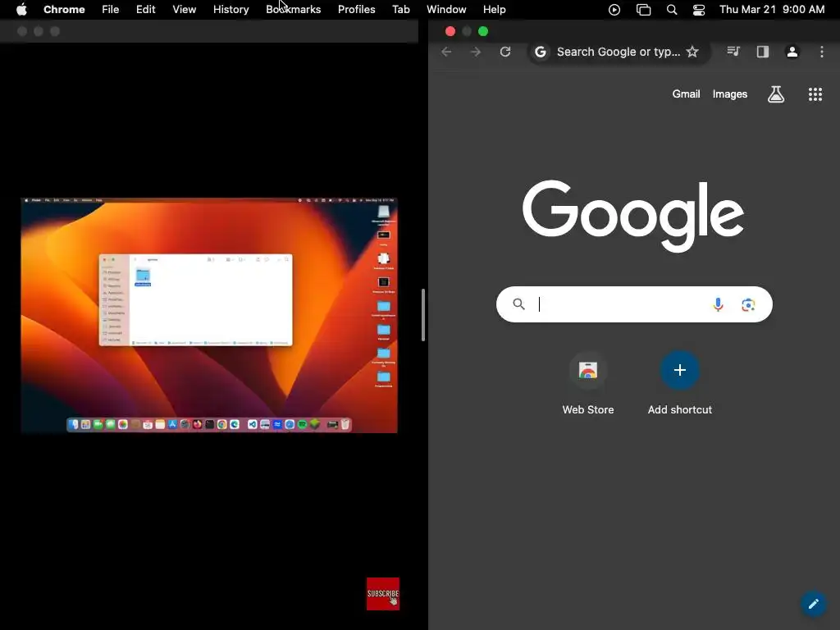
Task: Open the Profiles menu
Action: click(356, 9)
